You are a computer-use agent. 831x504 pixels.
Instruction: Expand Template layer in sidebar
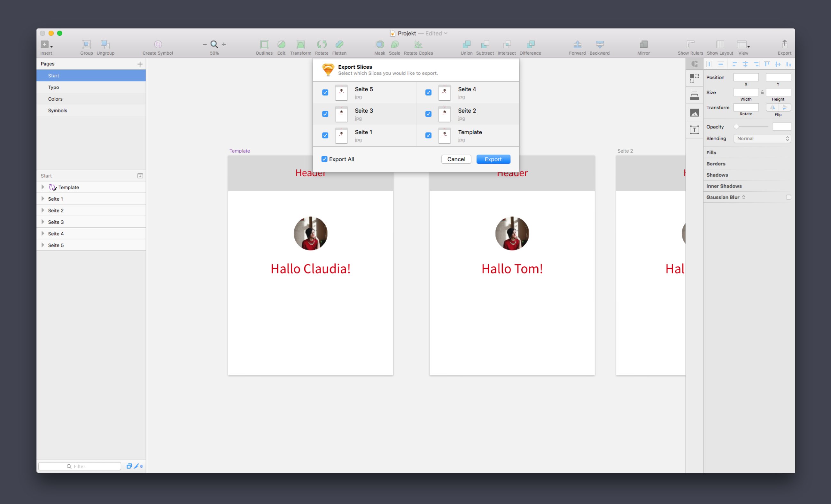tap(42, 187)
